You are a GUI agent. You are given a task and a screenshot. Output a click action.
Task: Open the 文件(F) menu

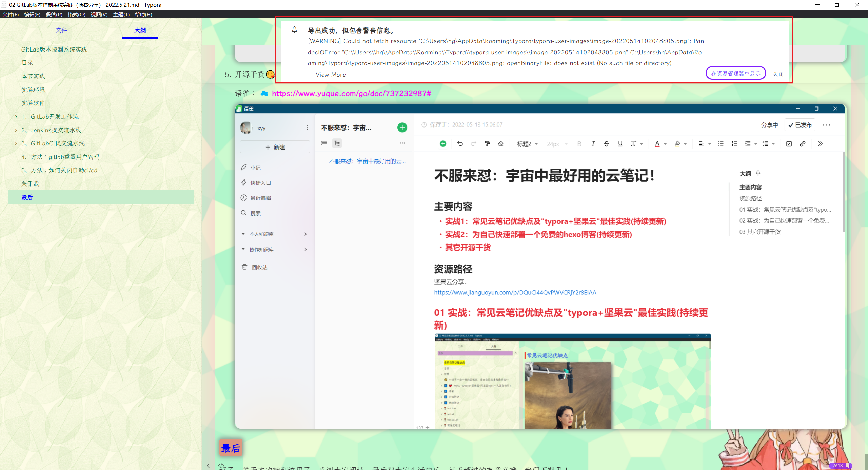(11, 14)
